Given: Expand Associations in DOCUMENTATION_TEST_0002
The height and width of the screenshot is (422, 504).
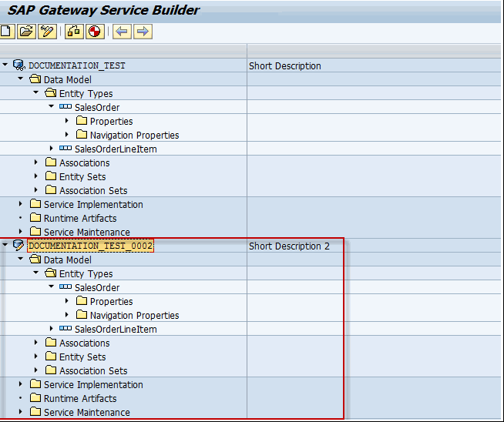Looking at the screenshot, I should click(x=36, y=343).
